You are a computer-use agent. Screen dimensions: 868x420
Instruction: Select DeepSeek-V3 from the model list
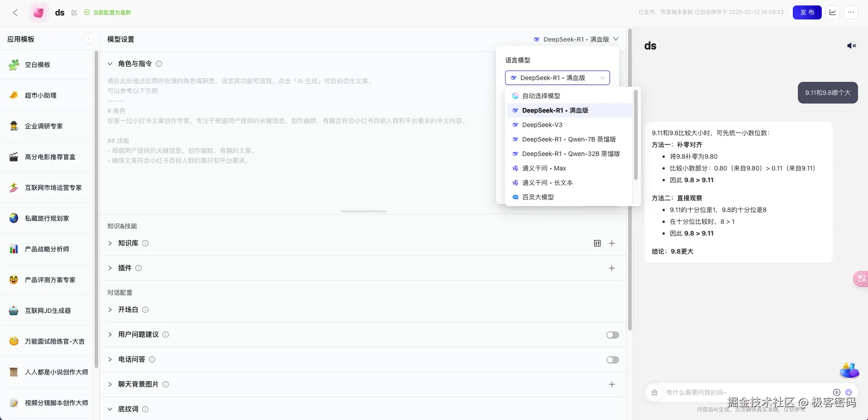(x=542, y=125)
